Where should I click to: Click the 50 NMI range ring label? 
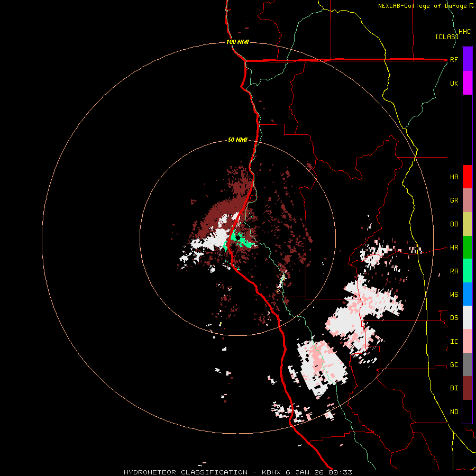[x=237, y=140]
